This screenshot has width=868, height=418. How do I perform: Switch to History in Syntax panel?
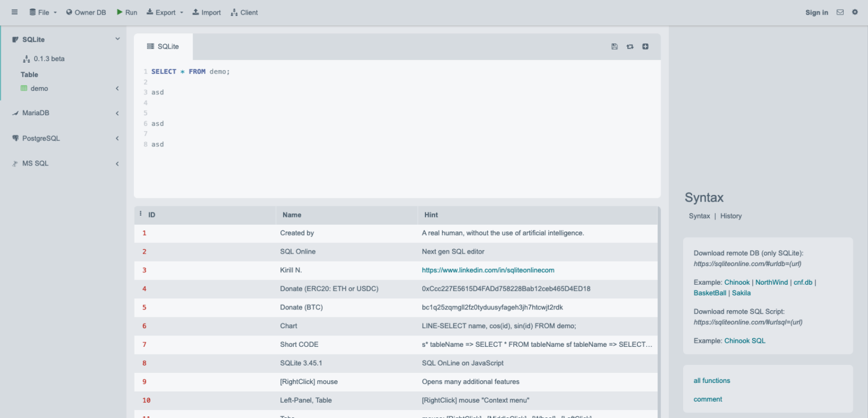click(731, 216)
